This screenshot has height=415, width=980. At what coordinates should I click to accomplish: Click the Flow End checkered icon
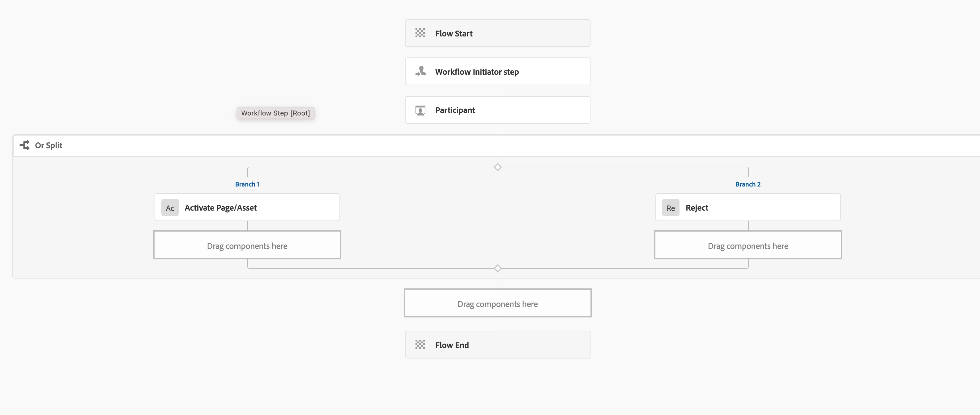(x=420, y=345)
